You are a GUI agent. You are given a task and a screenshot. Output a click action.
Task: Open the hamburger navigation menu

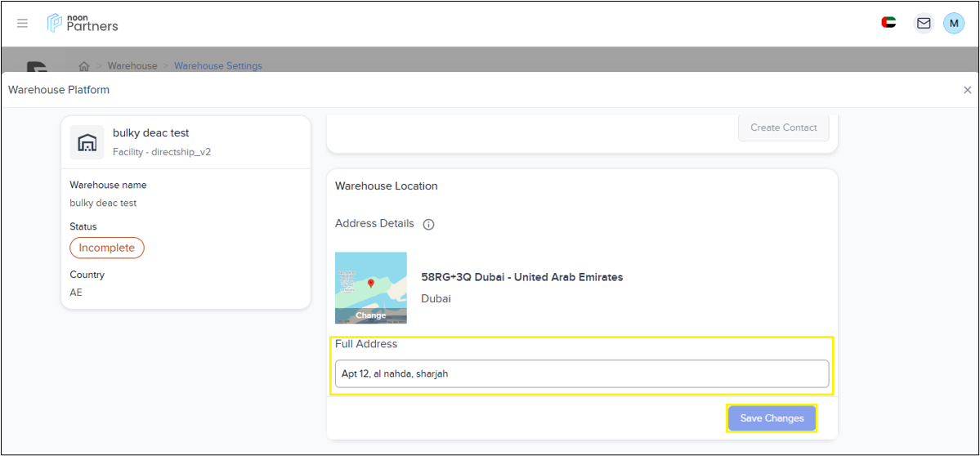[22, 23]
